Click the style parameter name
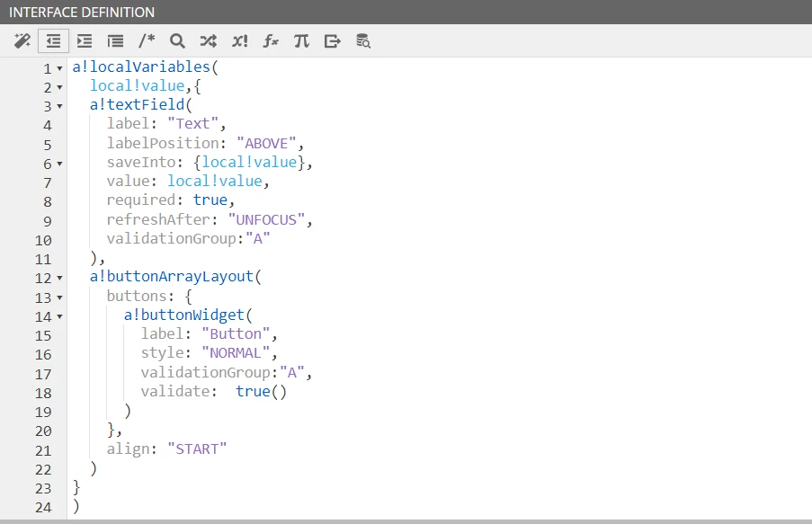812x524 pixels. tap(163, 353)
